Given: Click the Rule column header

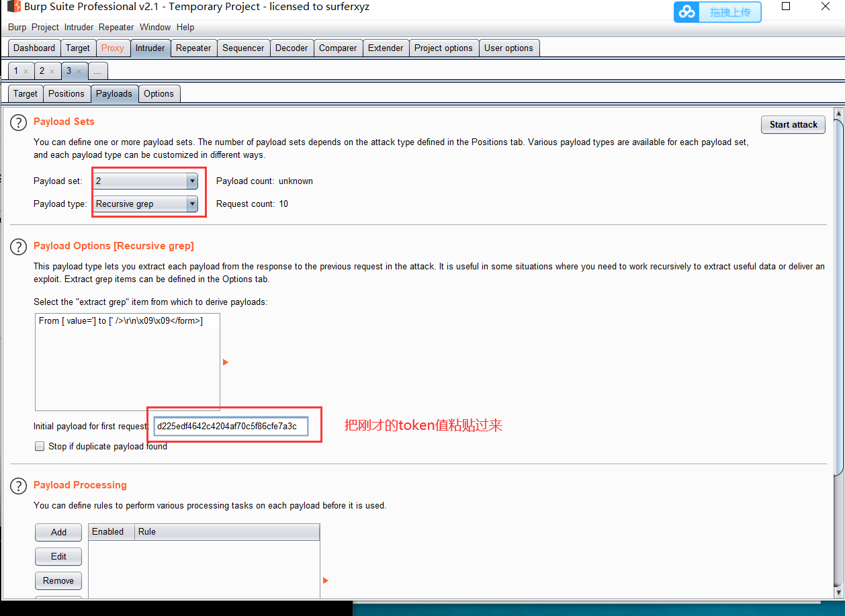Looking at the screenshot, I should point(227,531).
